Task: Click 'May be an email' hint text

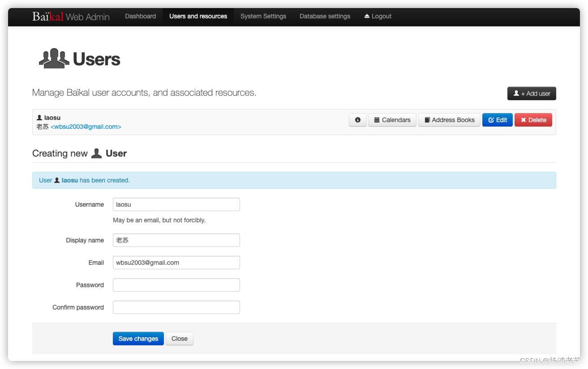Action: [x=159, y=220]
